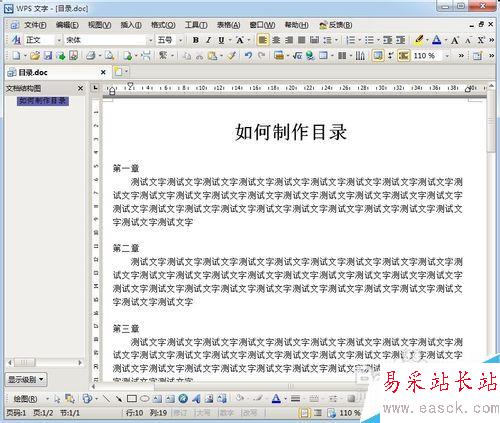Image resolution: width=500 pixels, height=423 pixels.
Task: Click the undo arrow icon
Action: point(248,55)
